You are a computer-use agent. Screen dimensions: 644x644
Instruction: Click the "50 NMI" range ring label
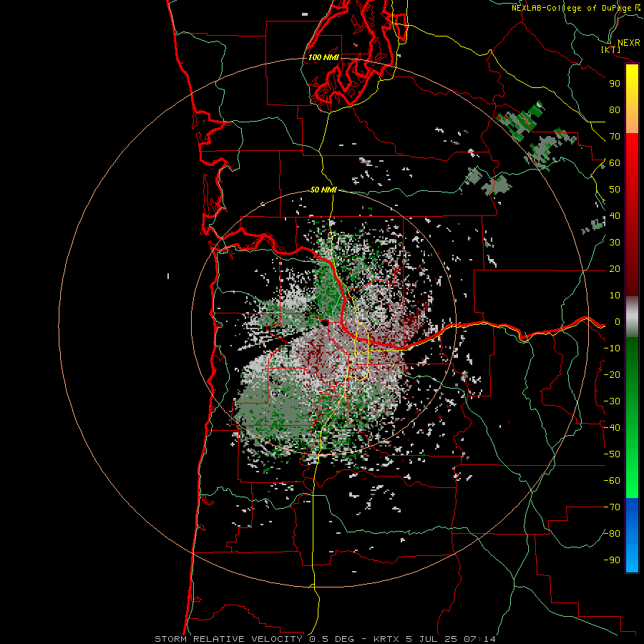point(323,190)
